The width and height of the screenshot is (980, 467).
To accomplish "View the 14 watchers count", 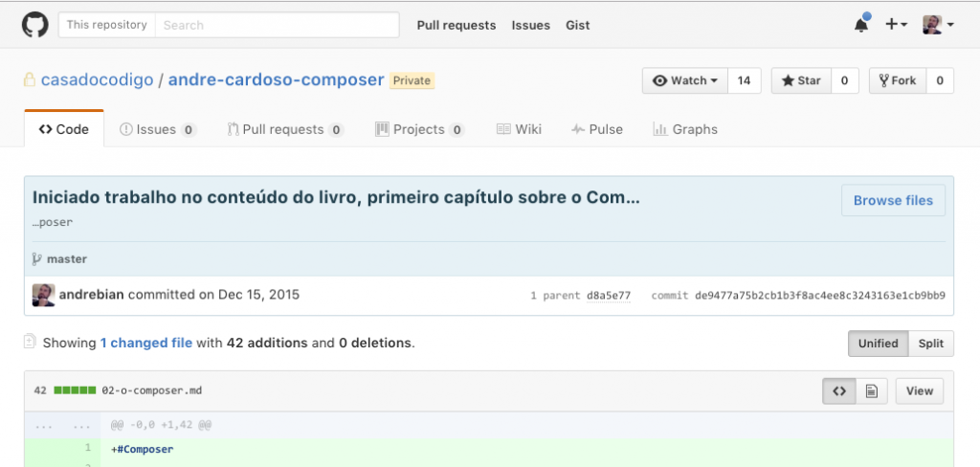I will (744, 80).
